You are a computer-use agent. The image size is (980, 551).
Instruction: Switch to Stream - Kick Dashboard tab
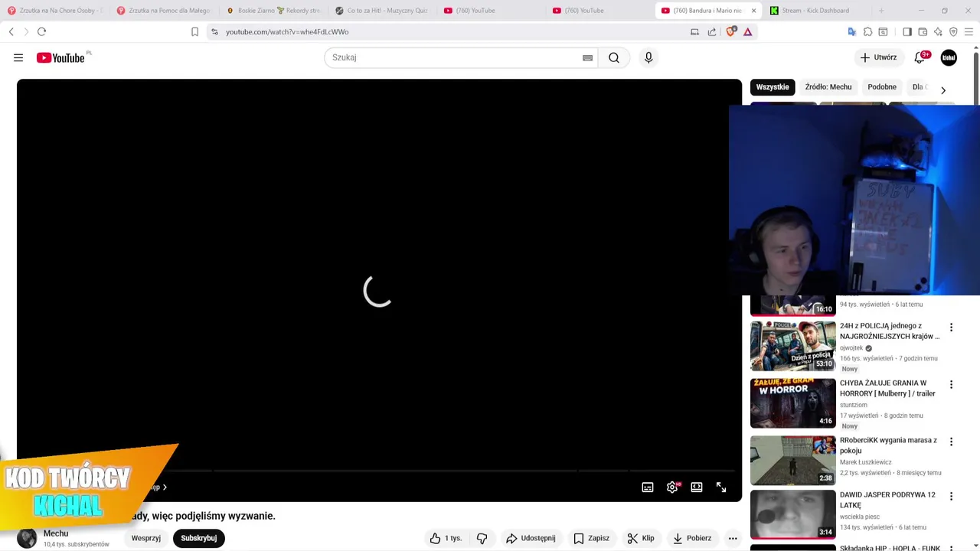tap(815, 11)
